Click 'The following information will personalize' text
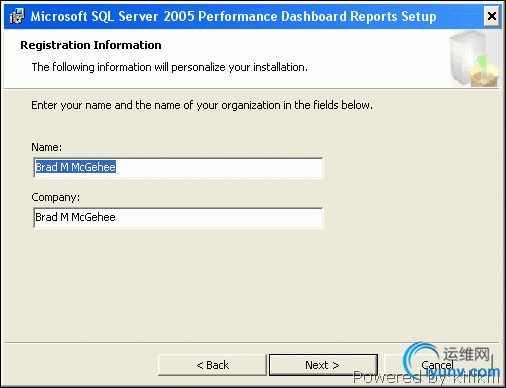Viewport: 506px width, 388px height. click(169, 67)
